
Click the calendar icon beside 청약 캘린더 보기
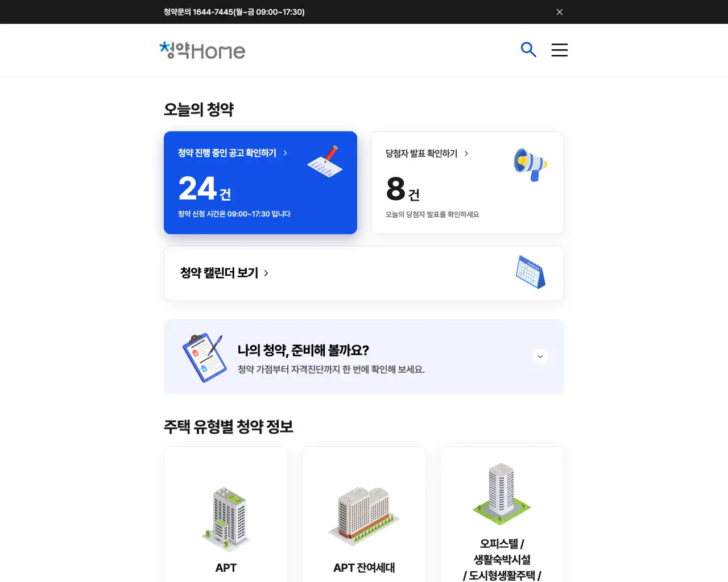(x=530, y=272)
